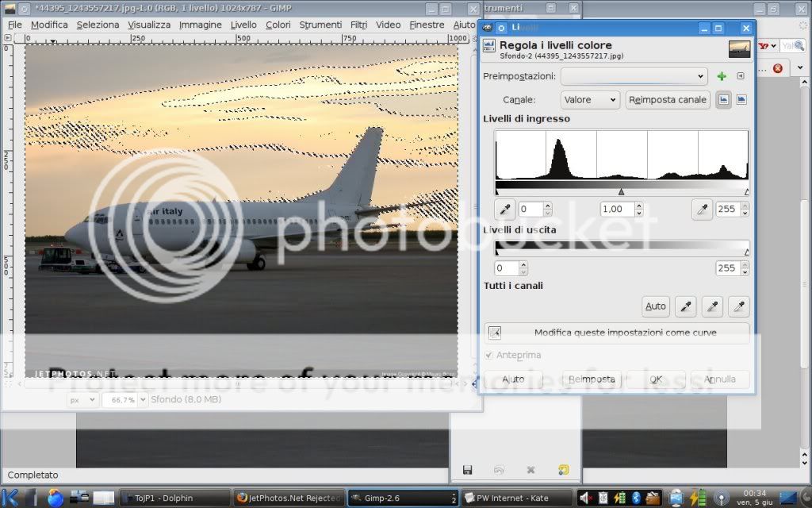
Task: Open the px unit dropdown in status bar
Action: (82, 400)
